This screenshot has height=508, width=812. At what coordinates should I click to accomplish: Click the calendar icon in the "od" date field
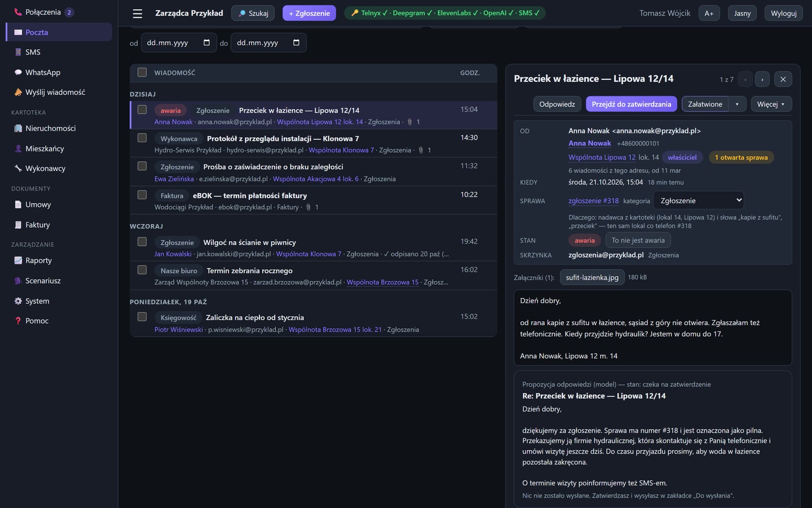point(207,43)
